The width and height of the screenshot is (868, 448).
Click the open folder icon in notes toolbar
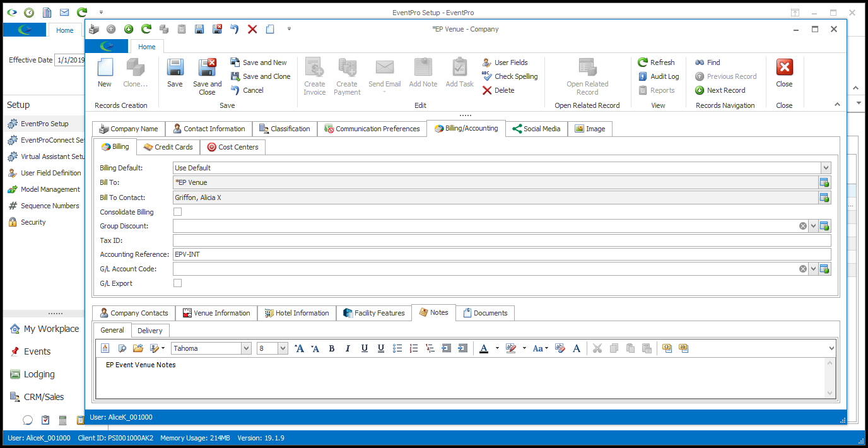(138, 348)
